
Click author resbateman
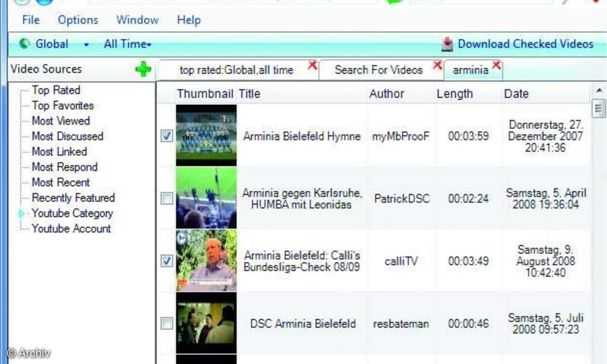[x=401, y=324]
